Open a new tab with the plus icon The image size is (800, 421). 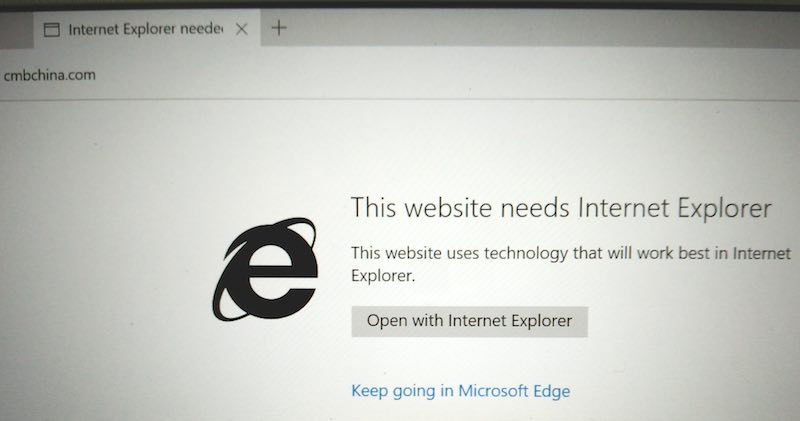(279, 28)
